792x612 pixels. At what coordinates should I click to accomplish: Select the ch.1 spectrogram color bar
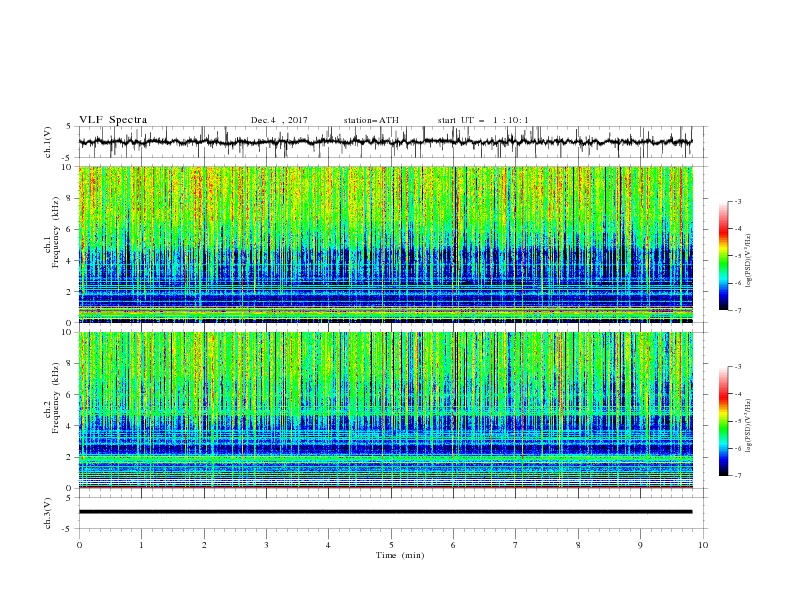[723, 255]
